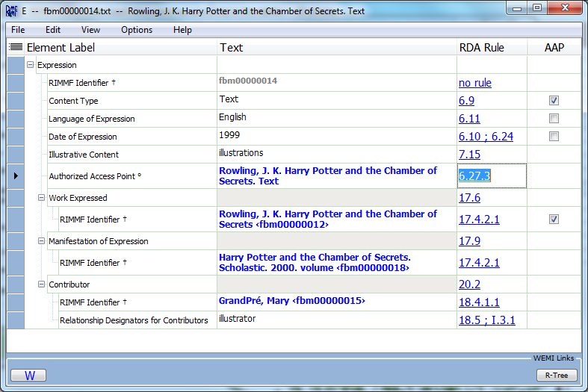Open the 'no rule' link
Image resolution: width=588 pixels, height=392 pixels.
click(475, 83)
